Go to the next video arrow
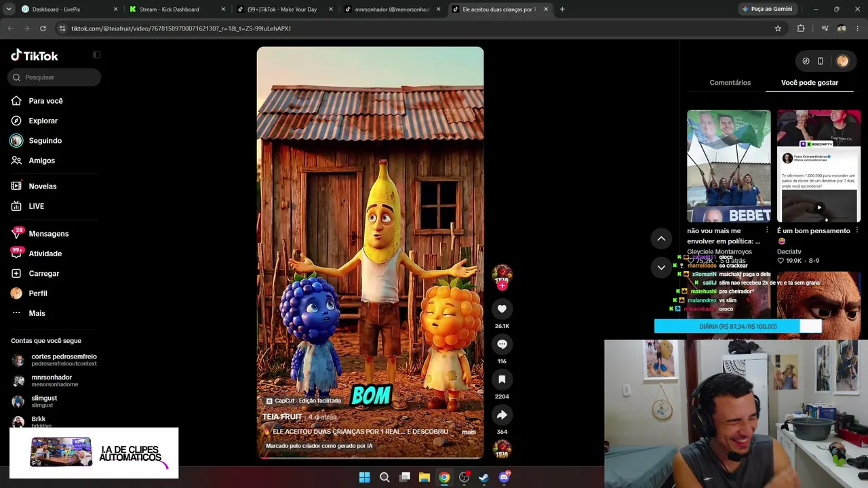The width and height of the screenshot is (868, 488). pyautogui.click(x=661, y=268)
